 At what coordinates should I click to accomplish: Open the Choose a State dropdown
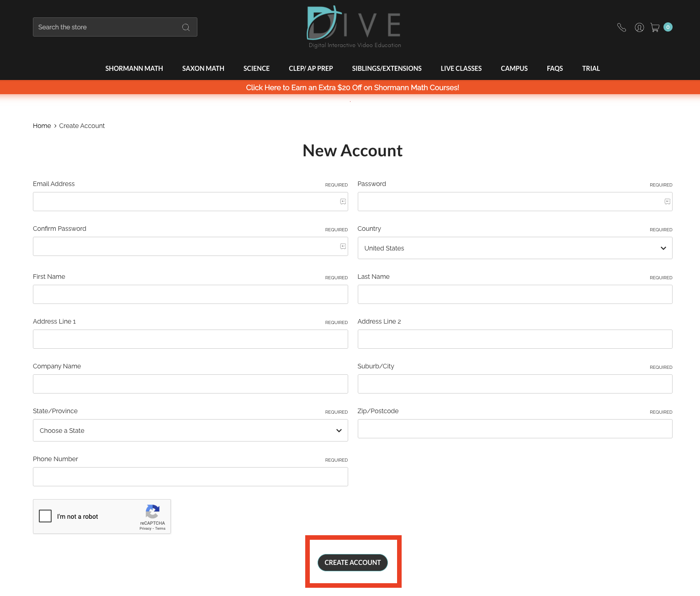click(191, 431)
